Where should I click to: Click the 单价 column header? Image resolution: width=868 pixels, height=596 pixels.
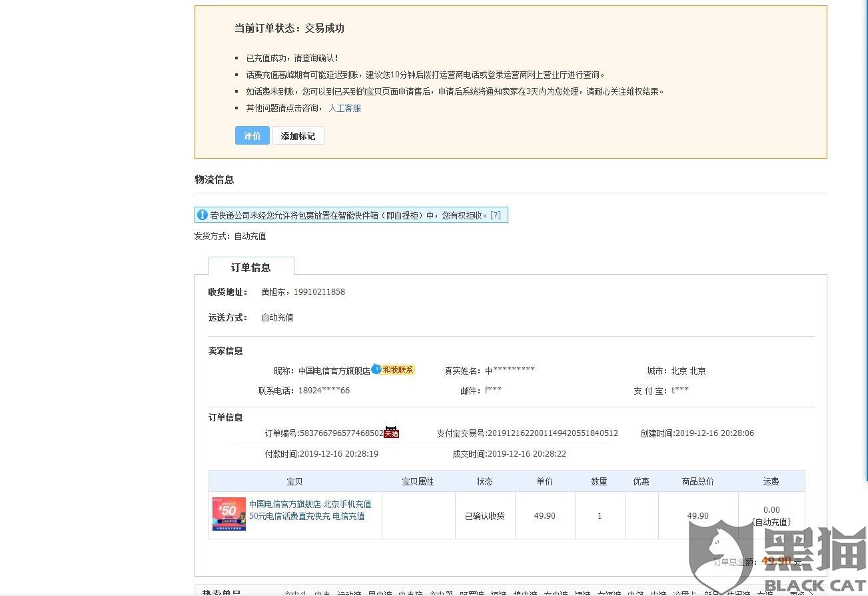pos(544,481)
